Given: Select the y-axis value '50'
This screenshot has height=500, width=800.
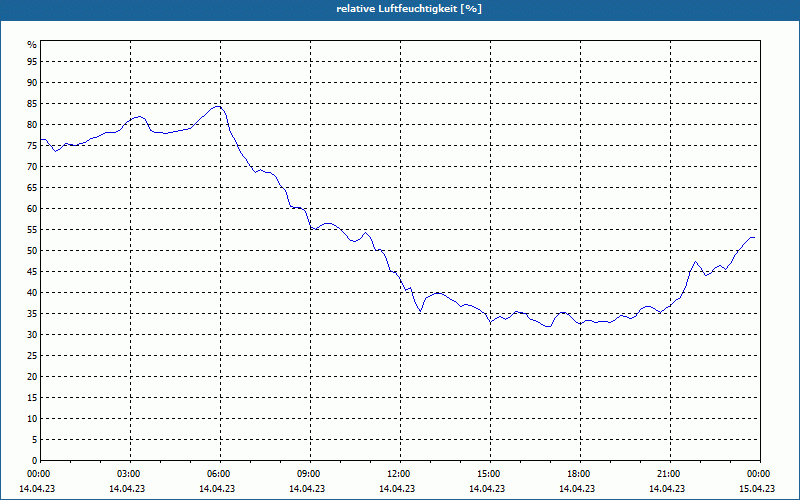Looking at the screenshot, I should tap(32, 251).
